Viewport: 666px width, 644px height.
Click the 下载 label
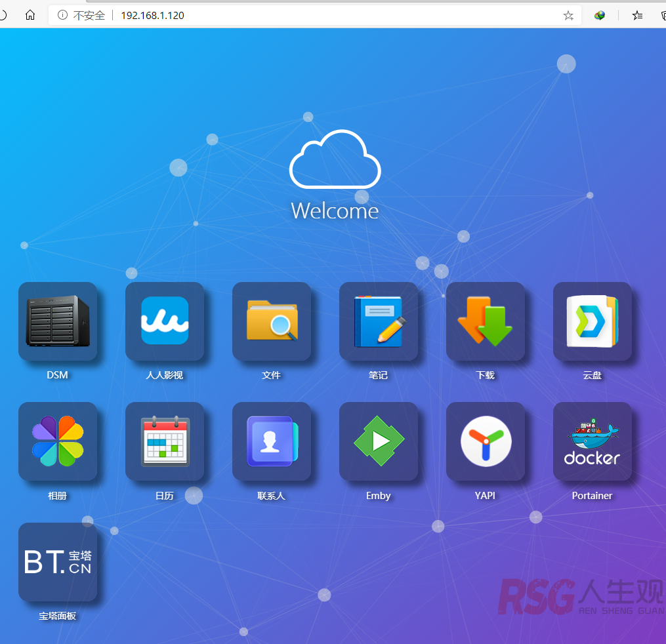click(x=486, y=375)
